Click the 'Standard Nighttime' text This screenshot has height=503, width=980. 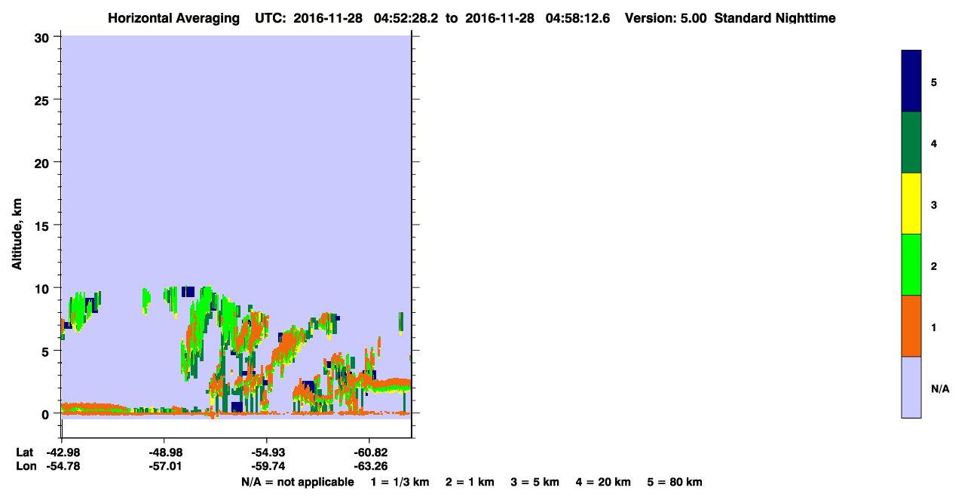[x=773, y=18]
